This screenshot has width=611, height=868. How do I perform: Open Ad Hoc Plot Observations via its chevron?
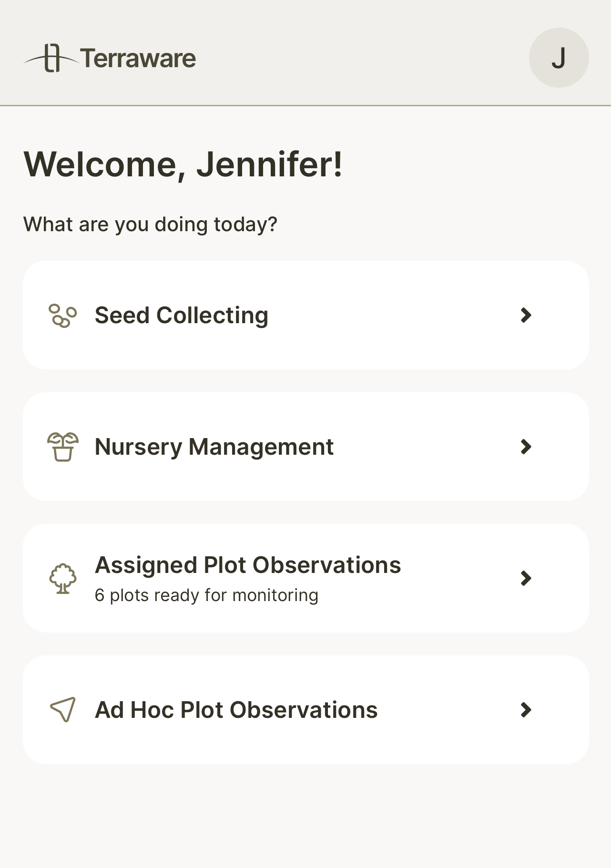tap(526, 710)
